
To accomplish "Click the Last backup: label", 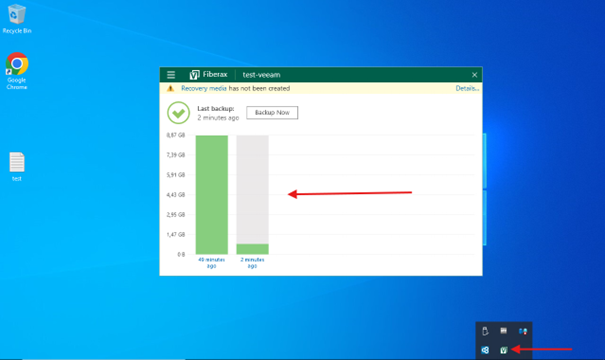I will [216, 109].
